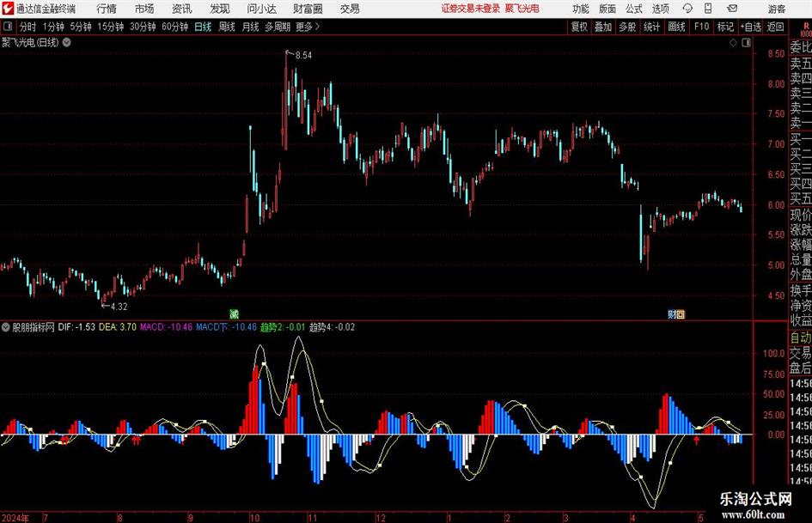The height and width of the screenshot is (523, 812).
Task: Switch to the 月线 monthly tab
Action: (250, 27)
